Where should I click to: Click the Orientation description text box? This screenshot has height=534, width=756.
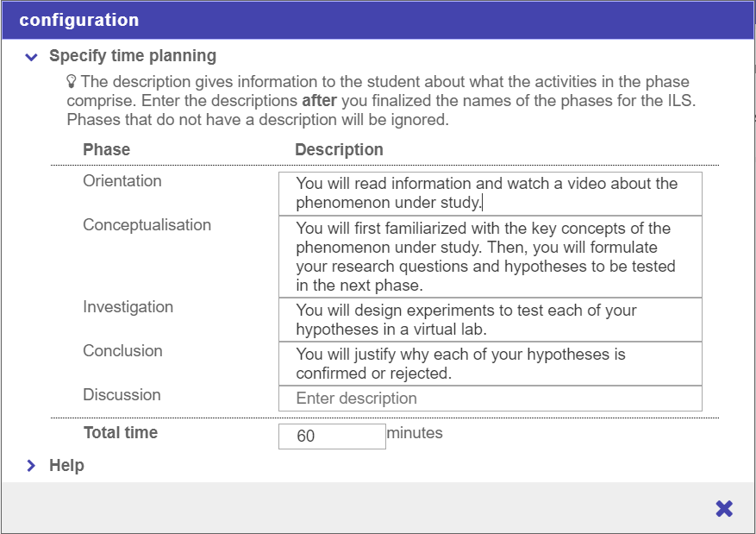490,193
